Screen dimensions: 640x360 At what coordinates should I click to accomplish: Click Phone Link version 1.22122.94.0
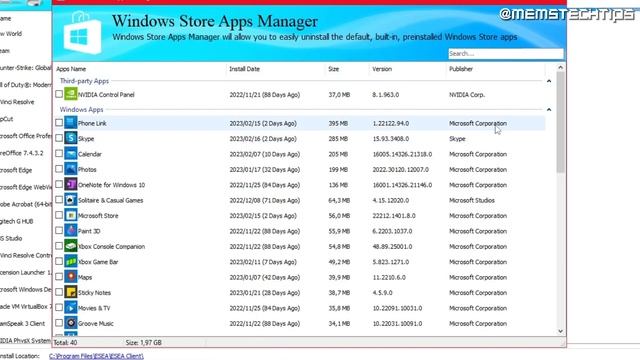pyautogui.click(x=391, y=123)
